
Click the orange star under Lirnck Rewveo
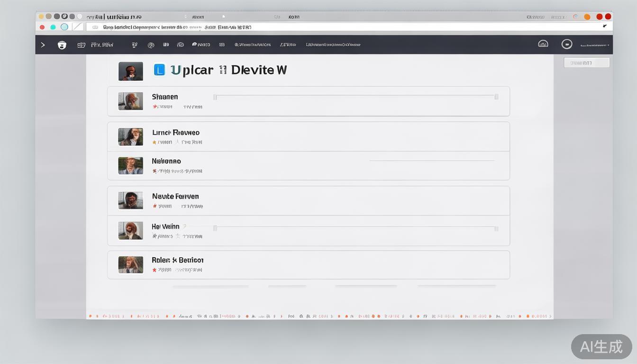(155, 142)
